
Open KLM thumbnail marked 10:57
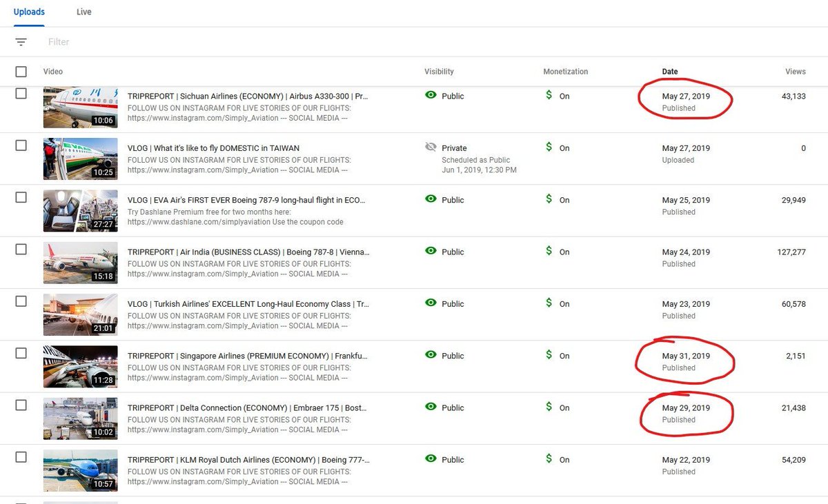(80, 470)
